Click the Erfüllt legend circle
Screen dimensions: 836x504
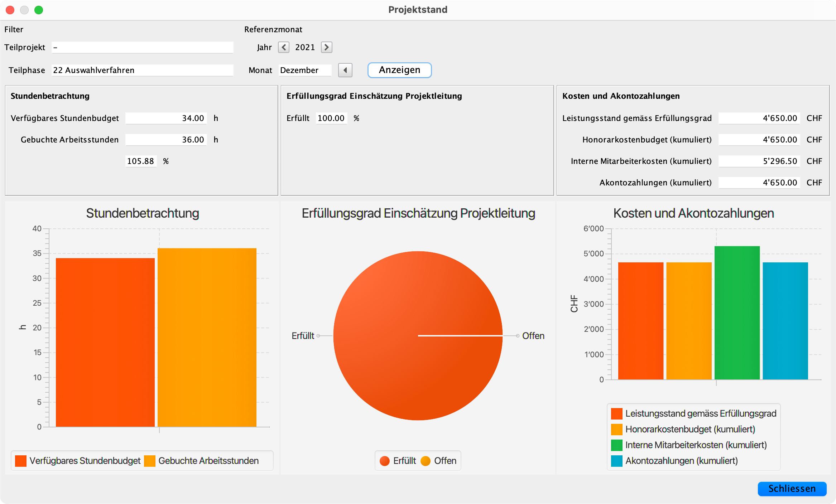pyautogui.click(x=385, y=461)
